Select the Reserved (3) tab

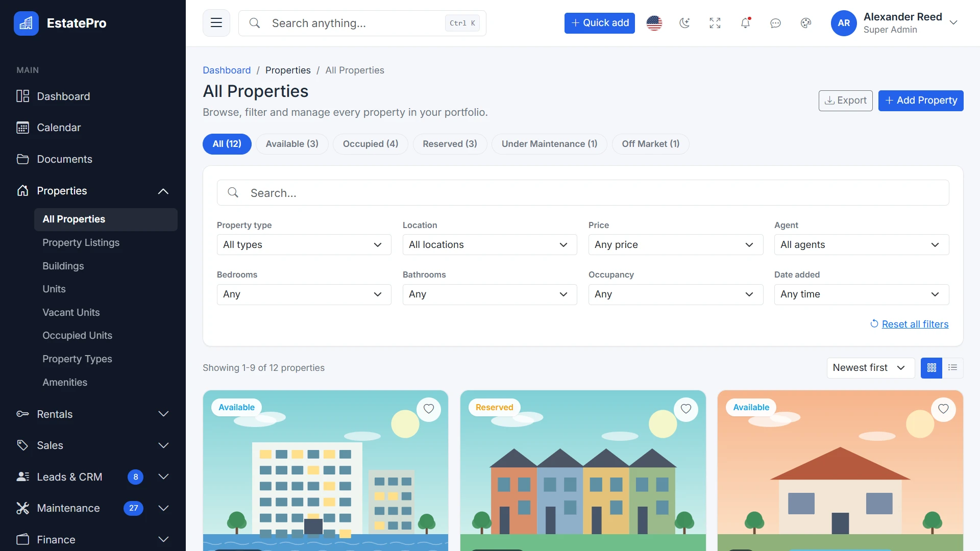coord(450,144)
